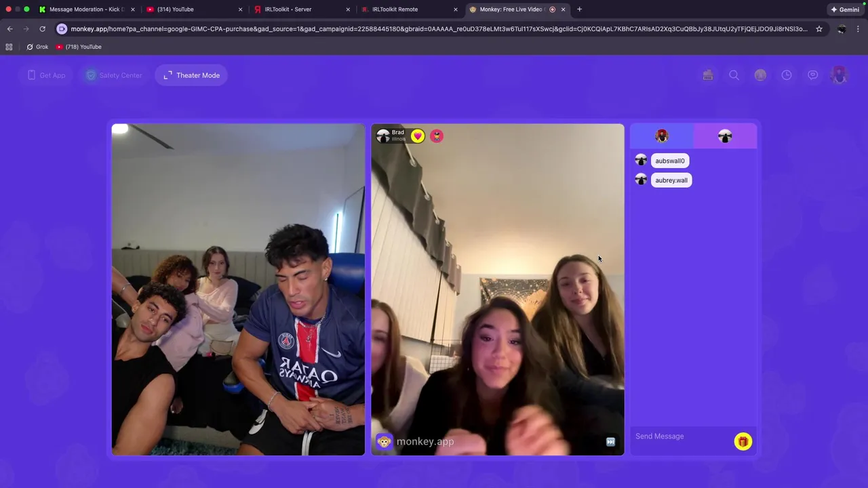Select the first chat tab with red avatar
This screenshot has width=868, height=488.
coord(662,136)
